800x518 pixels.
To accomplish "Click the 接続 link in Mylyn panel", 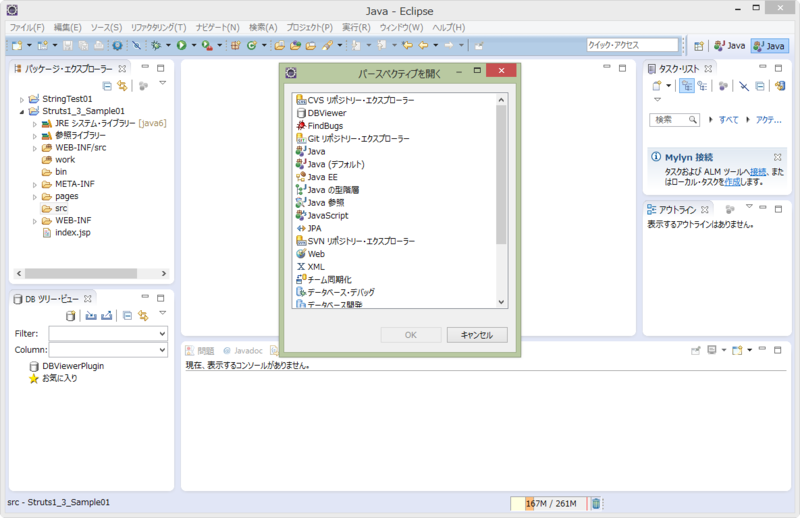I will pos(758,172).
